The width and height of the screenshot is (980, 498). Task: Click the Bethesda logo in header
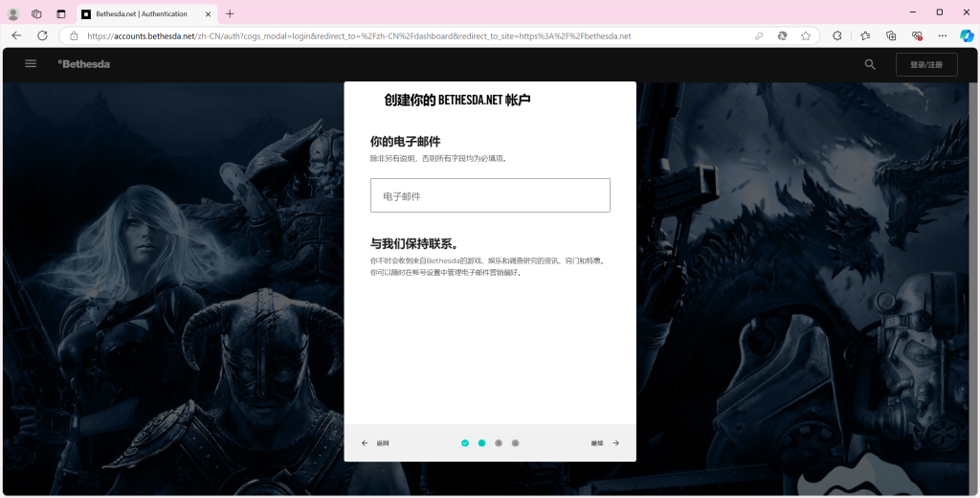pyautogui.click(x=84, y=64)
